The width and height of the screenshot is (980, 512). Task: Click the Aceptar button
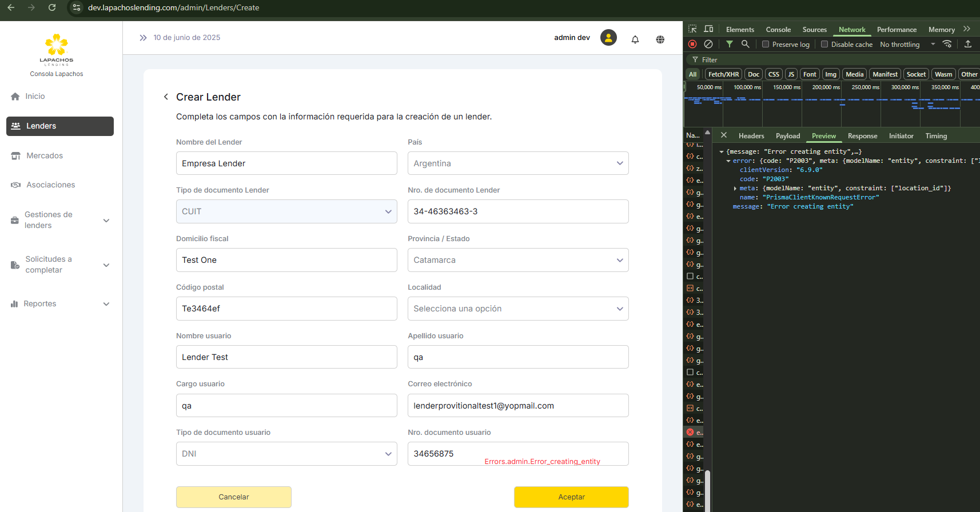[571, 497]
